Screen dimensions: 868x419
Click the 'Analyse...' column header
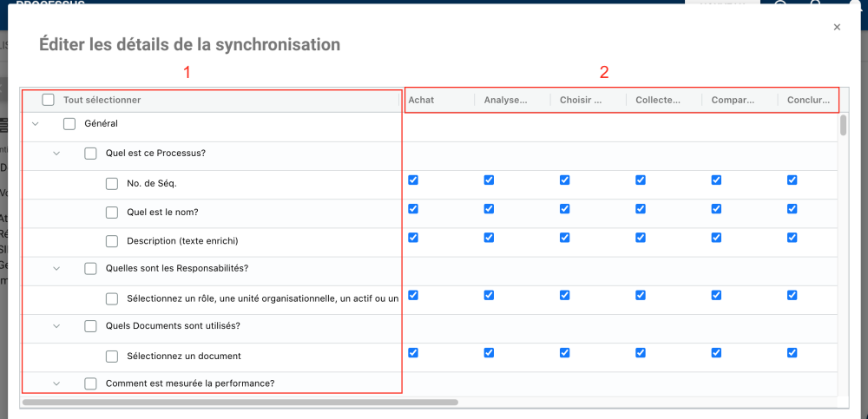click(x=505, y=100)
